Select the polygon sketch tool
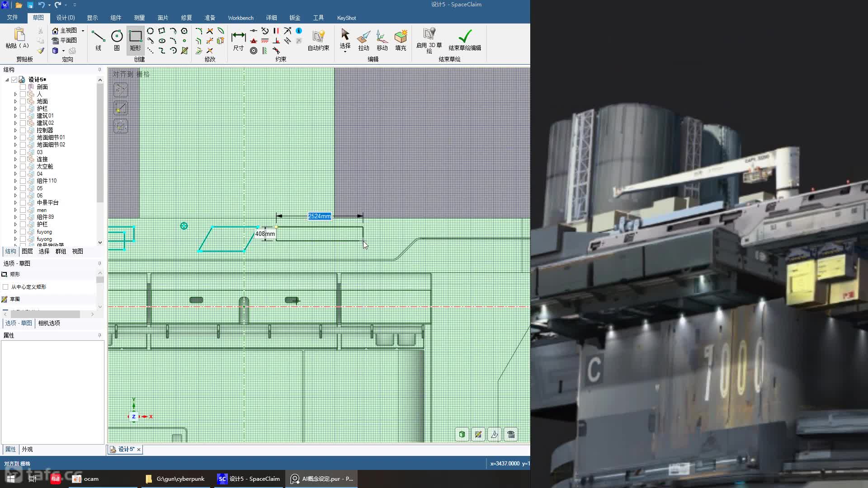Image resolution: width=868 pixels, height=488 pixels. pos(184,31)
